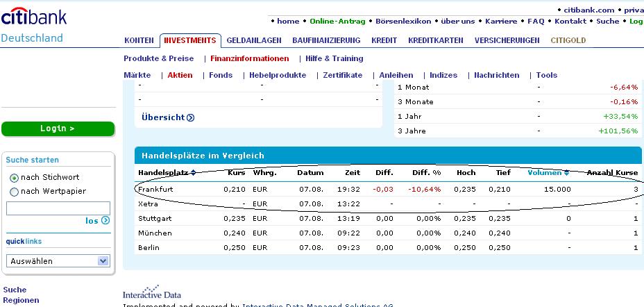The height and width of the screenshot is (307, 644).
Task: Click the search text input field
Action: (x=58, y=208)
